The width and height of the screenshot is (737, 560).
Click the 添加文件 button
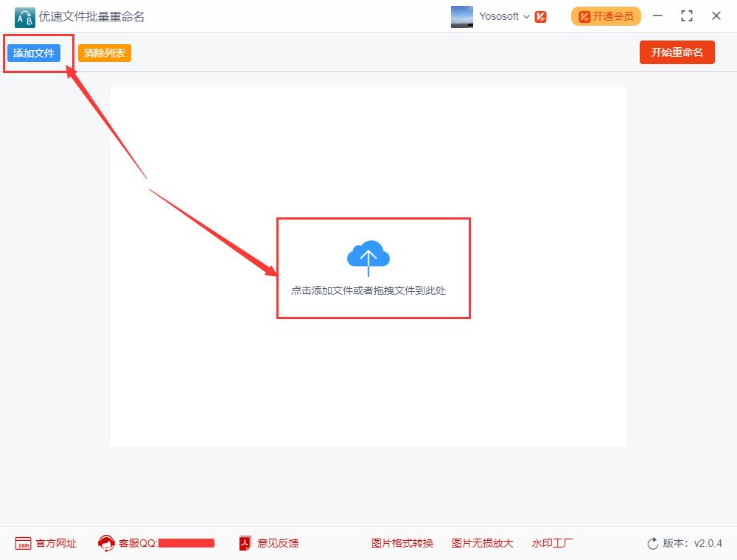point(34,53)
